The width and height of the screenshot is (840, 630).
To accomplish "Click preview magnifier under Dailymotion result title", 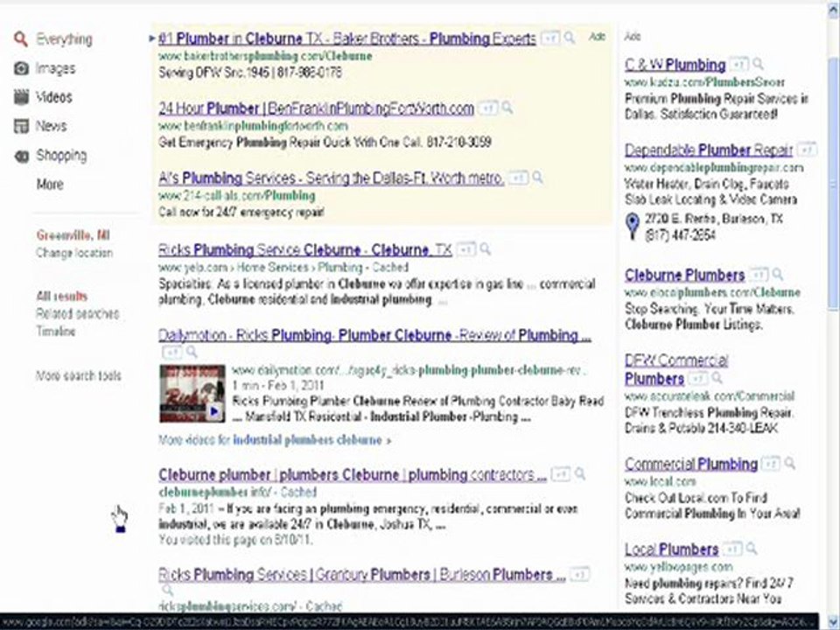I will [x=192, y=352].
